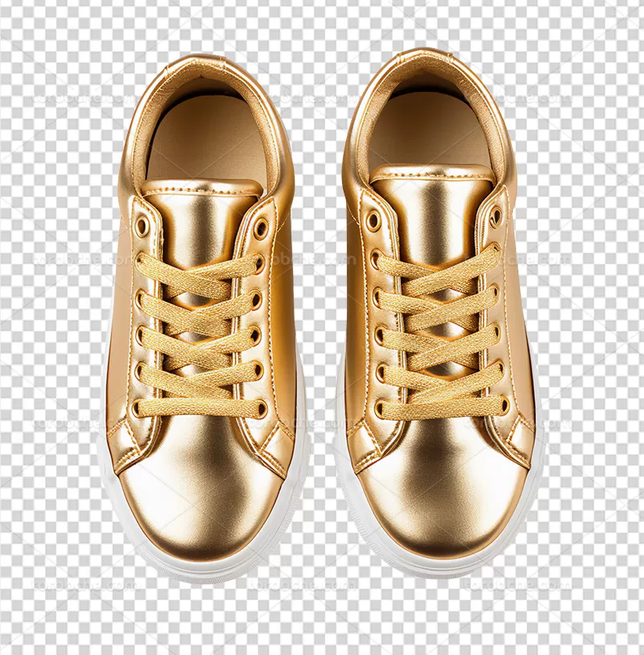
Task: Click the transparent gap between the two shoes
Action: pyautogui.click(x=319, y=322)
